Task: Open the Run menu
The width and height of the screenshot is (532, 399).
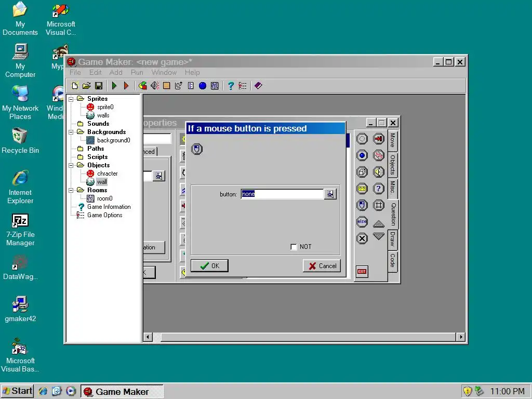Action: coord(137,72)
